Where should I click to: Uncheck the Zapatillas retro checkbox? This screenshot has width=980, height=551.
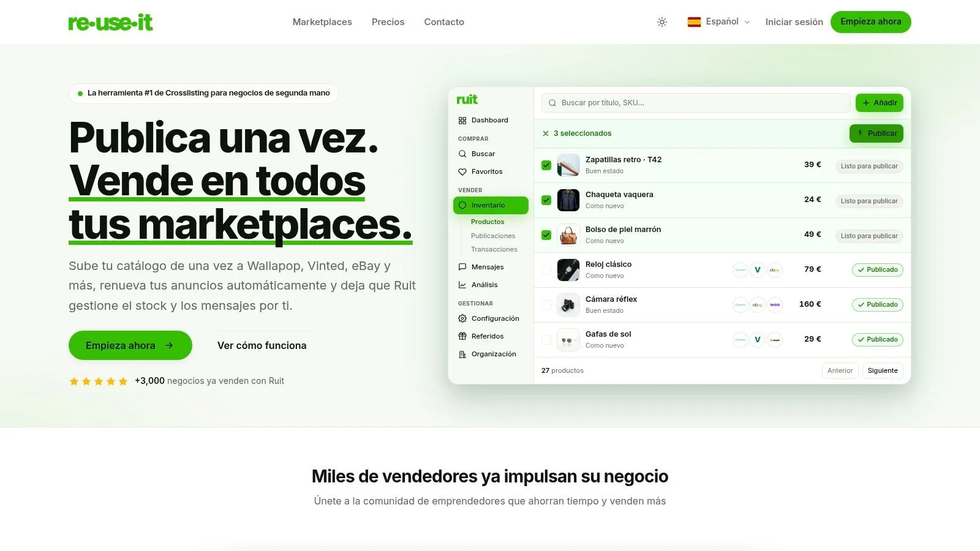click(546, 165)
